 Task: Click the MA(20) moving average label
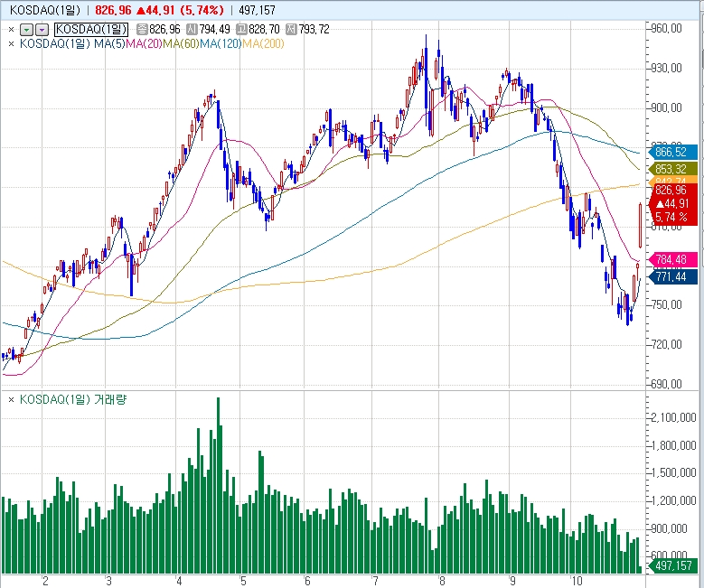coord(144,43)
